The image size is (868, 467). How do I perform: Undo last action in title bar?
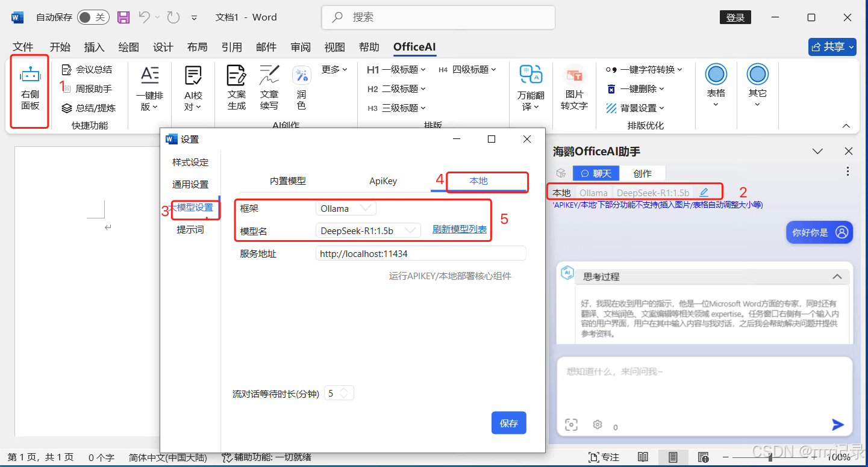(144, 17)
